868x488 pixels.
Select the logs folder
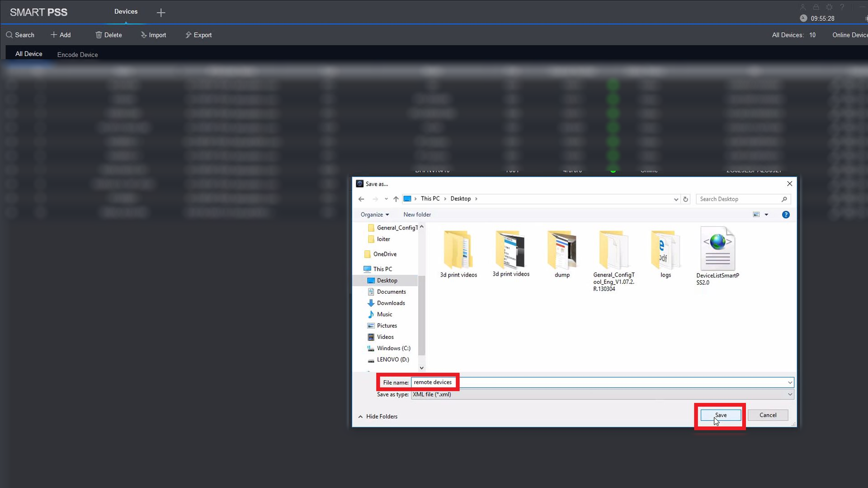point(665,253)
